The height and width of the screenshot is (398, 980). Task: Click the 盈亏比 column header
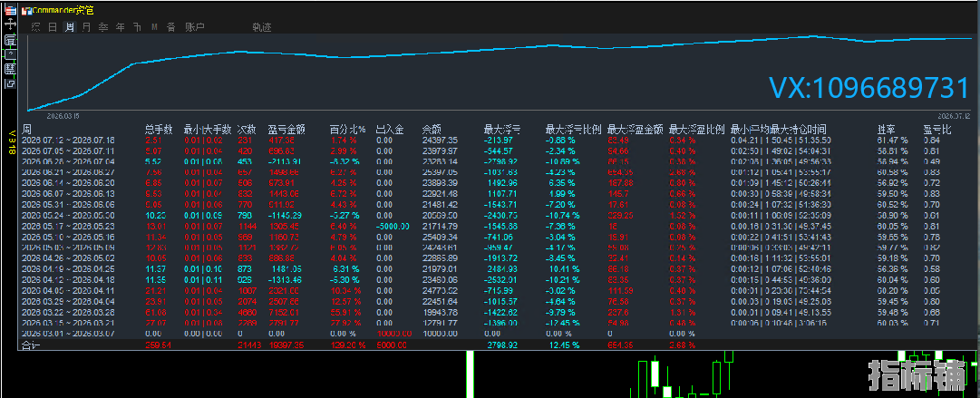[x=936, y=130]
